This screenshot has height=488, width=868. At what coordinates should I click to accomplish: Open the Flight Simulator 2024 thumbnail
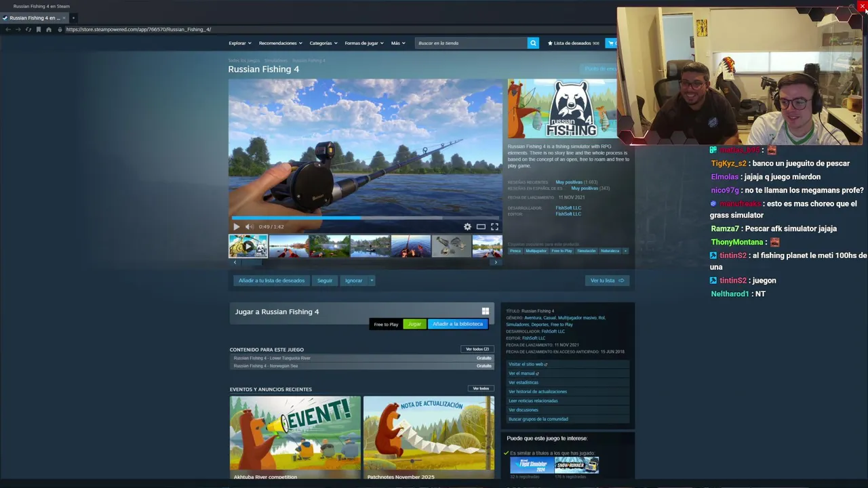click(x=532, y=465)
